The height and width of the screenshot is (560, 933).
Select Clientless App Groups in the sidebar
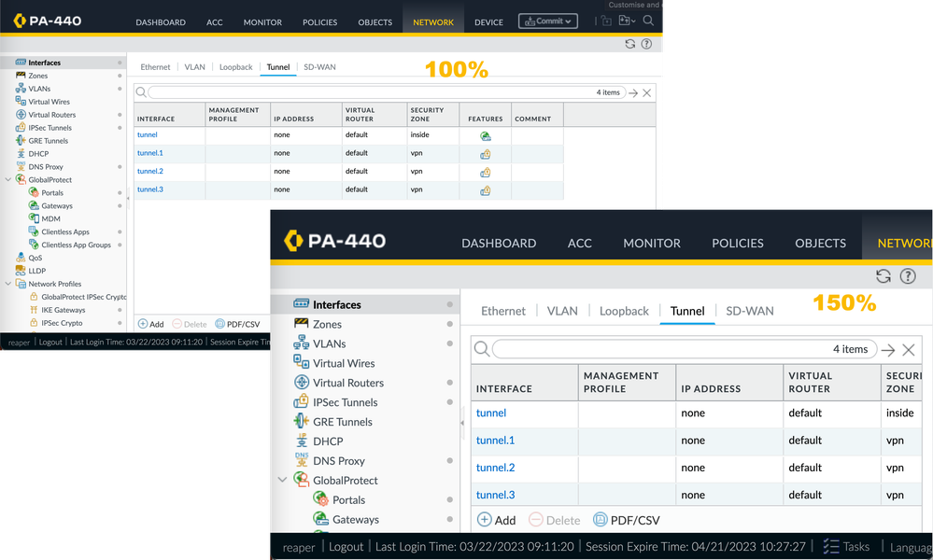pos(76,245)
